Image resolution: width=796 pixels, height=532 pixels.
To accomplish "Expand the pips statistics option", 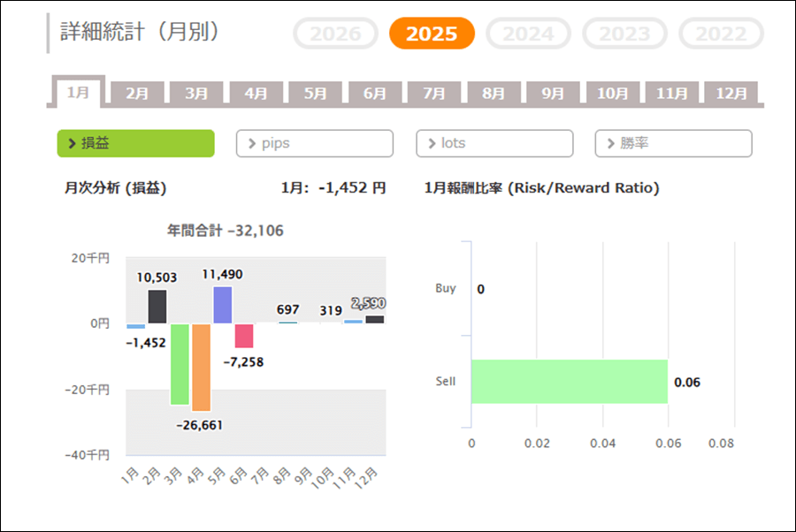I will pos(314,143).
